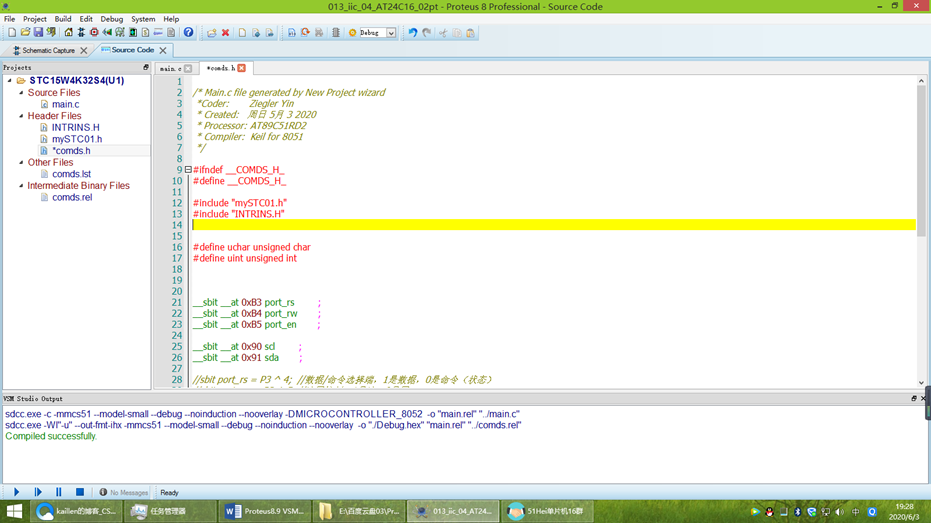The width and height of the screenshot is (931, 524).
Task: Collapse the Source Files folder
Action: coord(21,93)
